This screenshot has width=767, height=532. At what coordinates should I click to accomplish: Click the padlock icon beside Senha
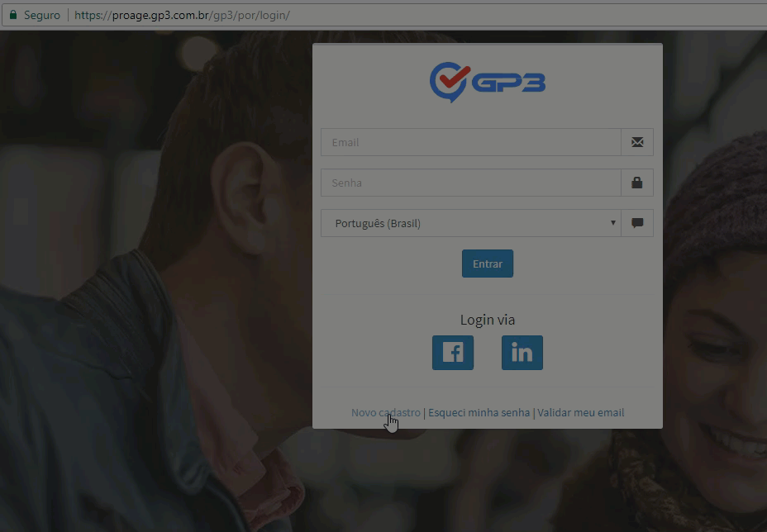(637, 183)
